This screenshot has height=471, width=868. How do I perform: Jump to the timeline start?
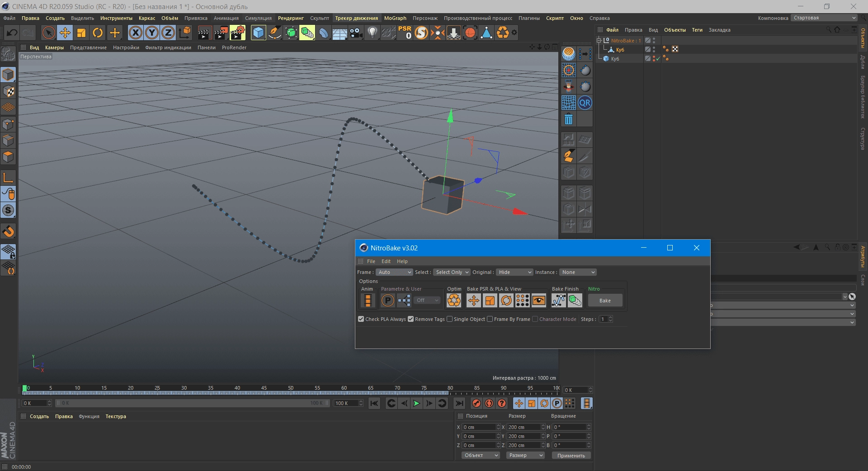coord(374,403)
